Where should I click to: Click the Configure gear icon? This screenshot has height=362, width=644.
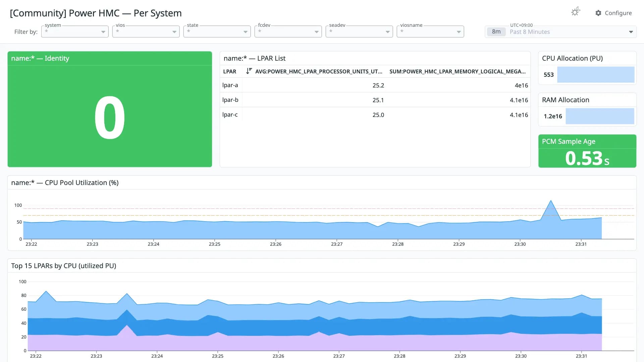tap(598, 13)
